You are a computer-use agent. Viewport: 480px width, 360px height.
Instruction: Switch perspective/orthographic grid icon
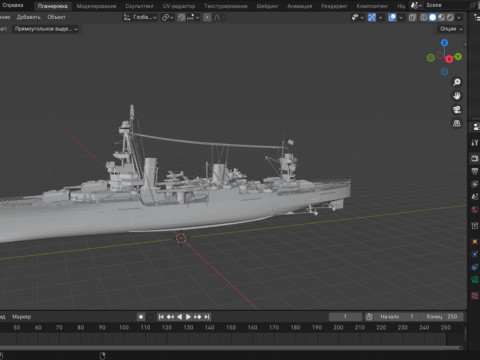point(457,123)
